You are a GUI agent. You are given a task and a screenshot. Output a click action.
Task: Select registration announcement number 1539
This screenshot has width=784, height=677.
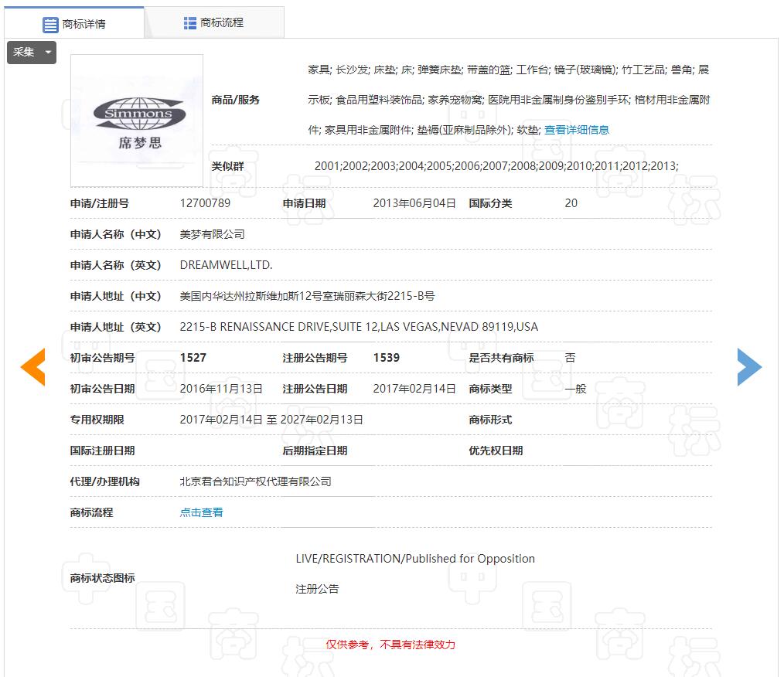[x=387, y=358]
